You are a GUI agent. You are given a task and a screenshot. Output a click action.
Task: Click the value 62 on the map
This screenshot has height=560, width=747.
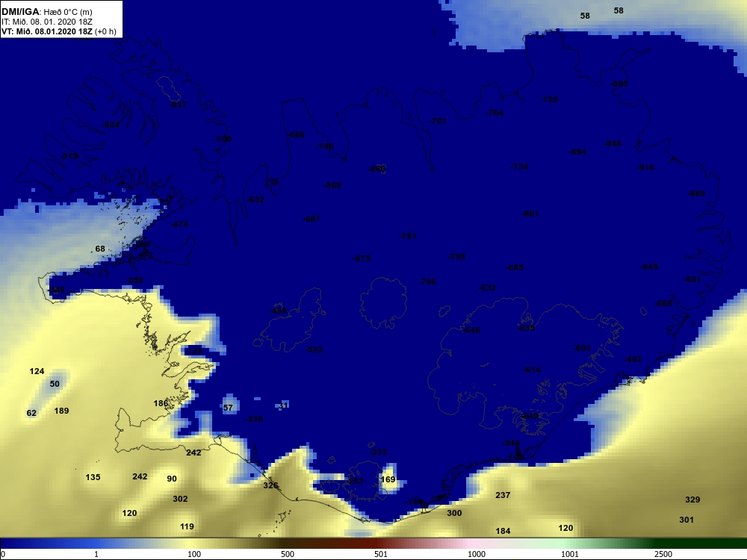[x=31, y=413]
